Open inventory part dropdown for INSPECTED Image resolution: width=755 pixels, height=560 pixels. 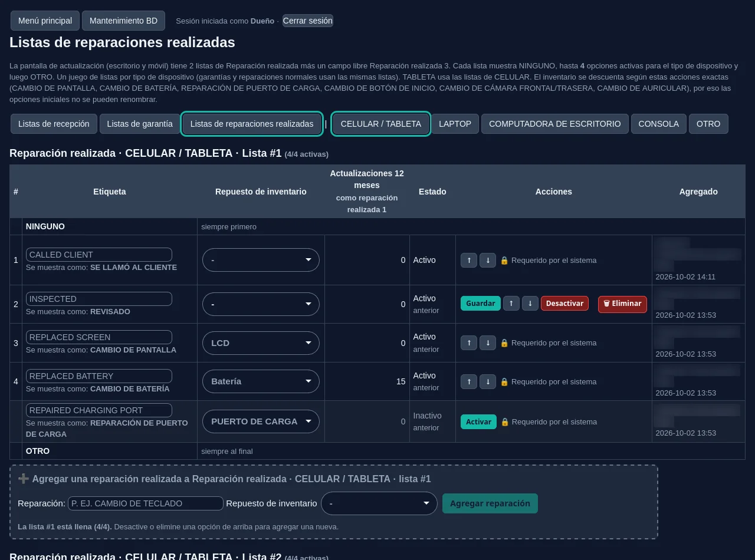point(261,304)
